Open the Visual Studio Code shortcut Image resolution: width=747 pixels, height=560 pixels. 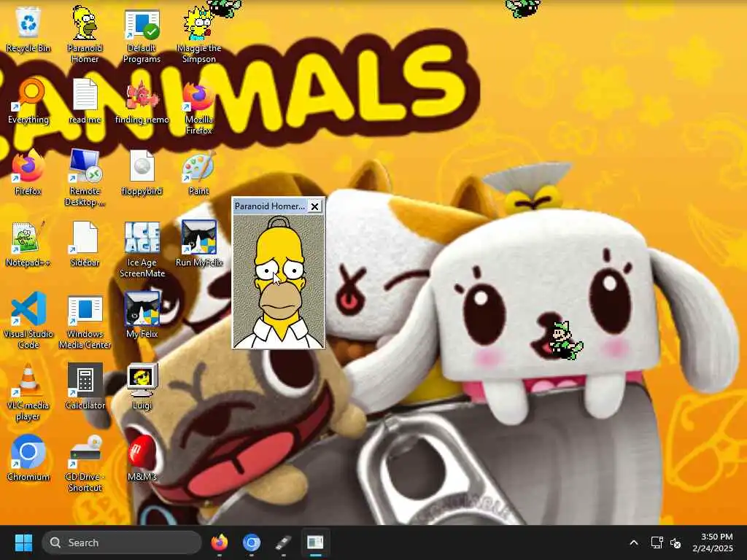(x=28, y=322)
